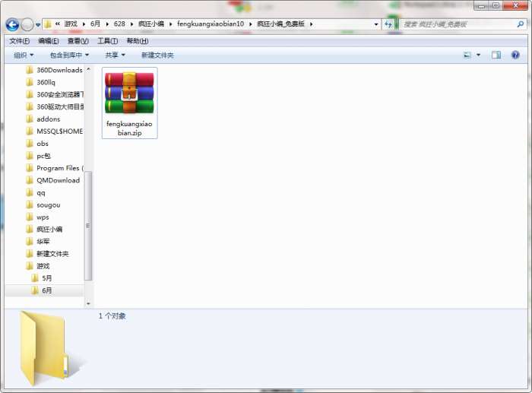
Task: Expand arrow after fengkuangxiaobian10 breadcrumb
Action: pyautogui.click(x=251, y=24)
